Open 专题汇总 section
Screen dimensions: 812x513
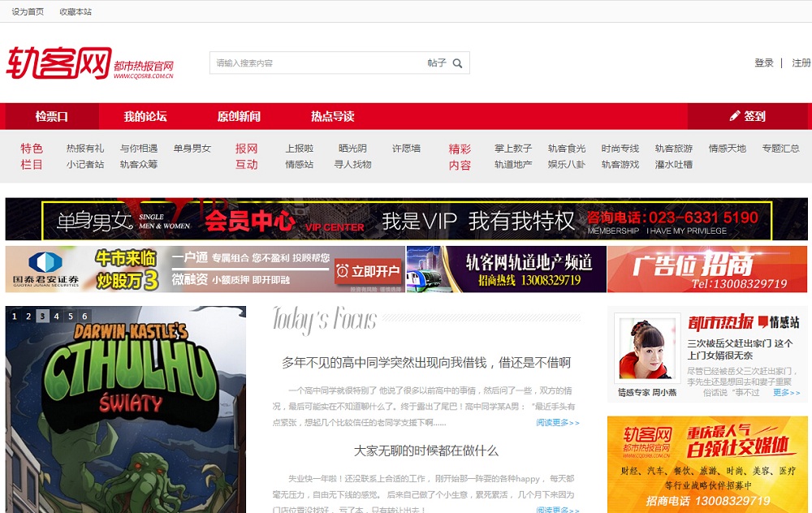pos(781,149)
